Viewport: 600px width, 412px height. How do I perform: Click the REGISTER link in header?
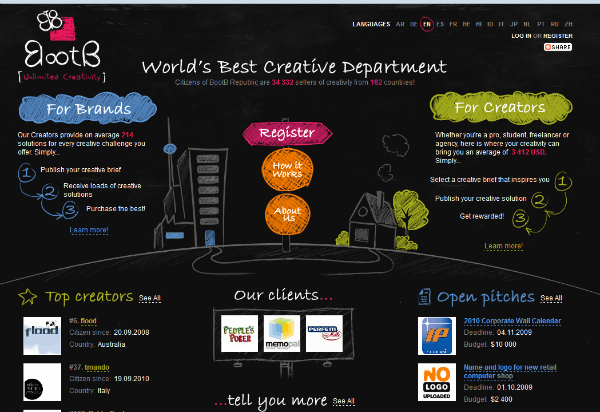[558, 36]
